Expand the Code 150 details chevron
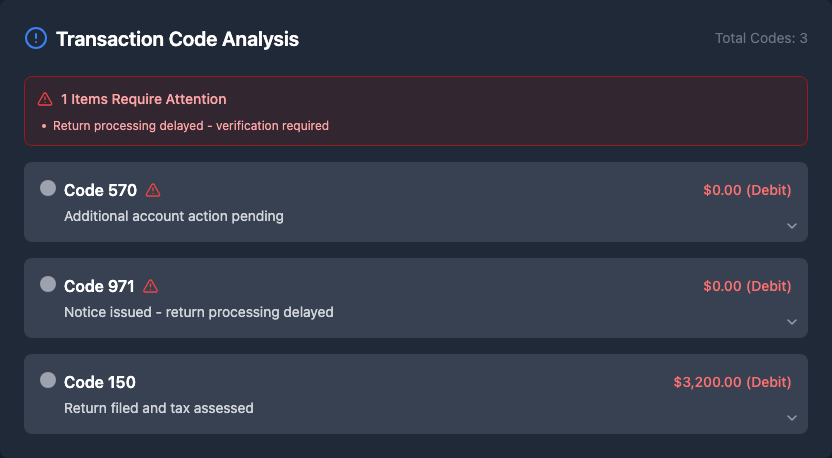The image size is (832, 458). coord(791,418)
